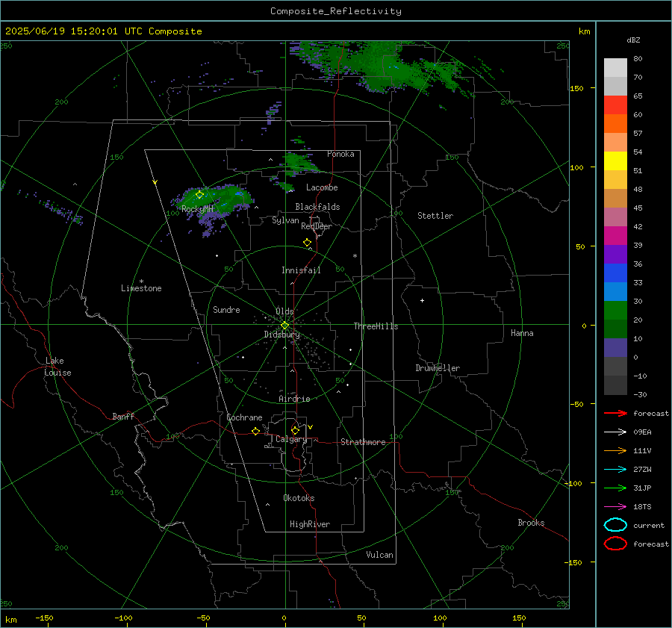Click the magenta 18TS arrow icon
Screen dimensions: 672x628
[x=615, y=507]
